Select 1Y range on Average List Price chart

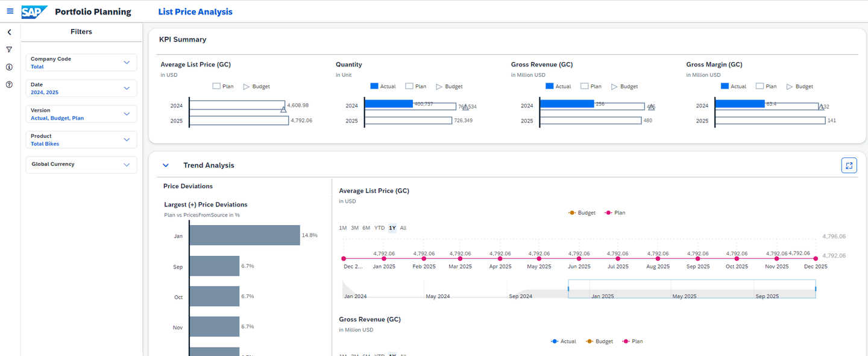point(392,228)
